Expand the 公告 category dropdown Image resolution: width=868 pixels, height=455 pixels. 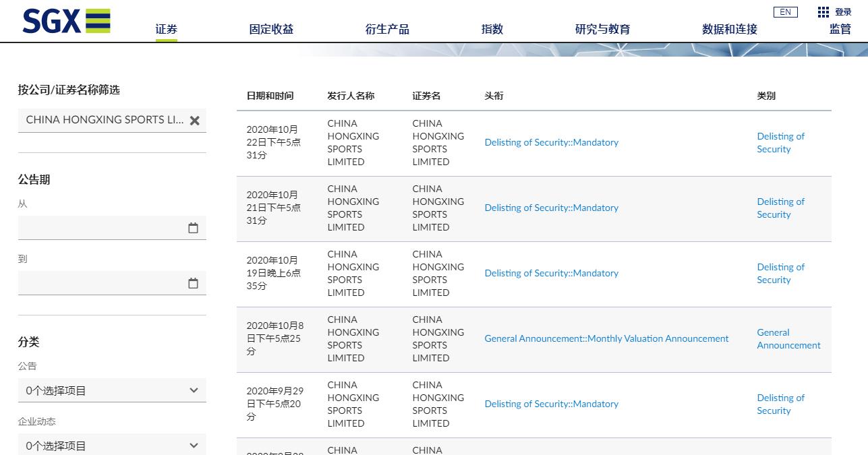(x=112, y=390)
